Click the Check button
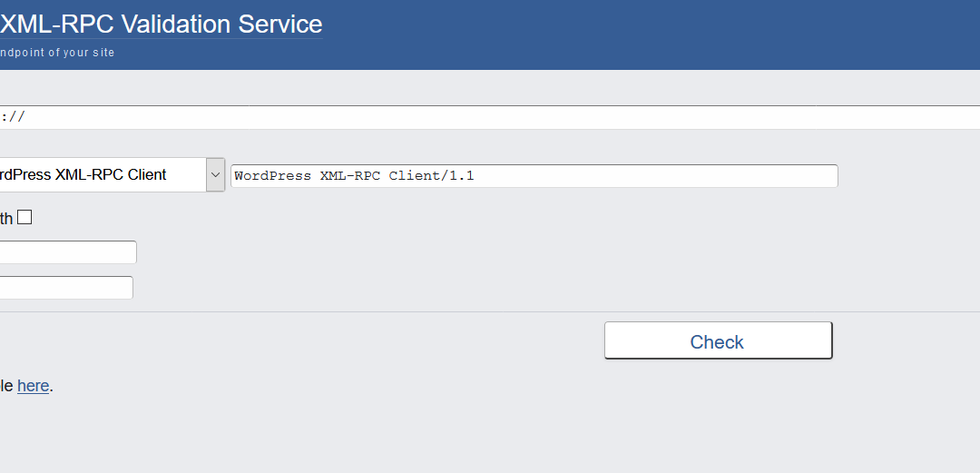 (718, 340)
